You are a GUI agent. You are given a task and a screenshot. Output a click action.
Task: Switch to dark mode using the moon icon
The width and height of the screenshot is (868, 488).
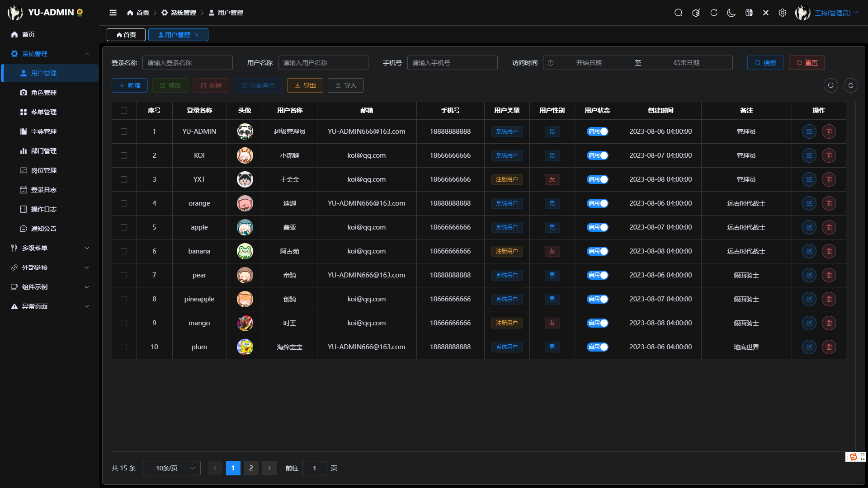coord(731,13)
